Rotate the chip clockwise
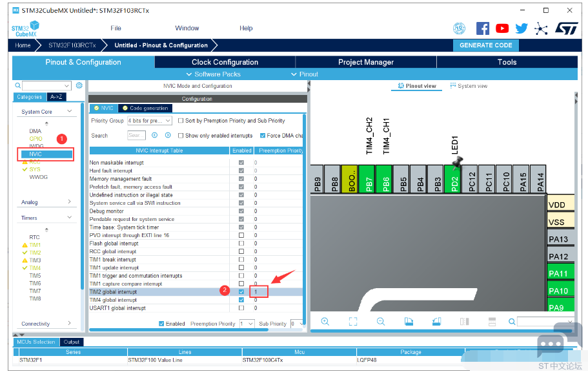The height and width of the screenshot is (376, 588). pyautogui.click(x=409, y=322)
